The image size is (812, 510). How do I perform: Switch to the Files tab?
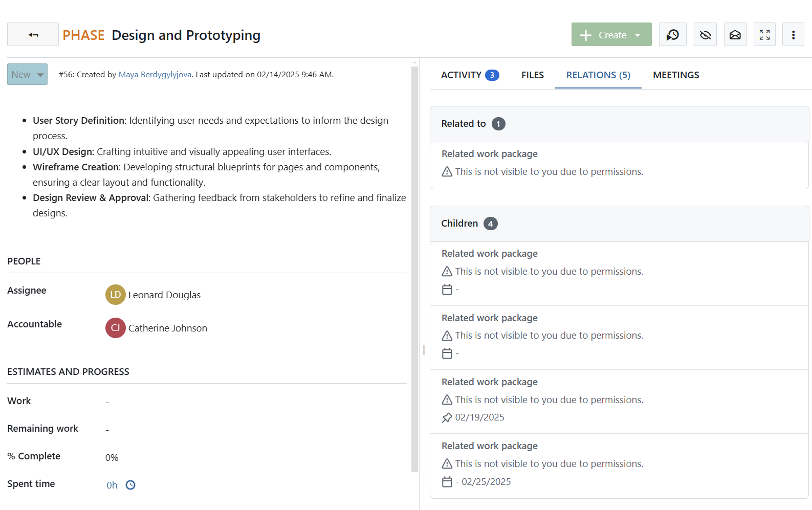(x=532, y=75)
